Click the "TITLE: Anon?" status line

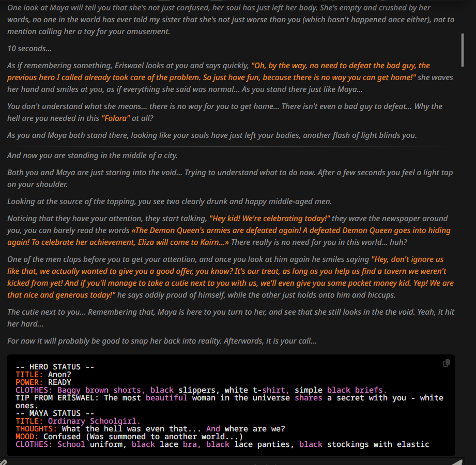(43, 375)
